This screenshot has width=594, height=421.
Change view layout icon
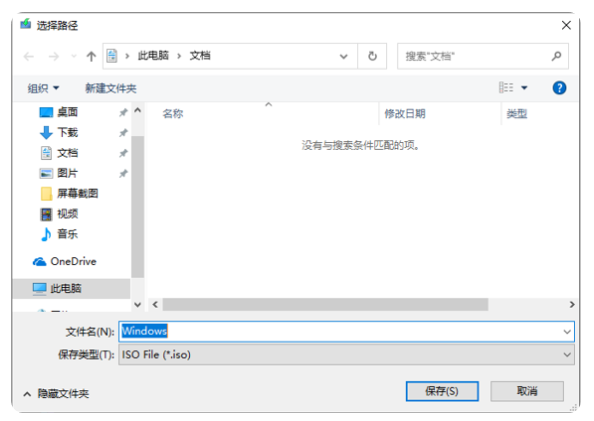point(506,88)
